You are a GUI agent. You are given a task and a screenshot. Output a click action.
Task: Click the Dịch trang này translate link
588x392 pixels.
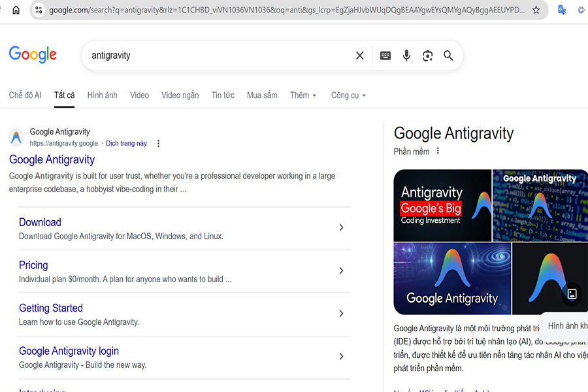pos(126,144)
